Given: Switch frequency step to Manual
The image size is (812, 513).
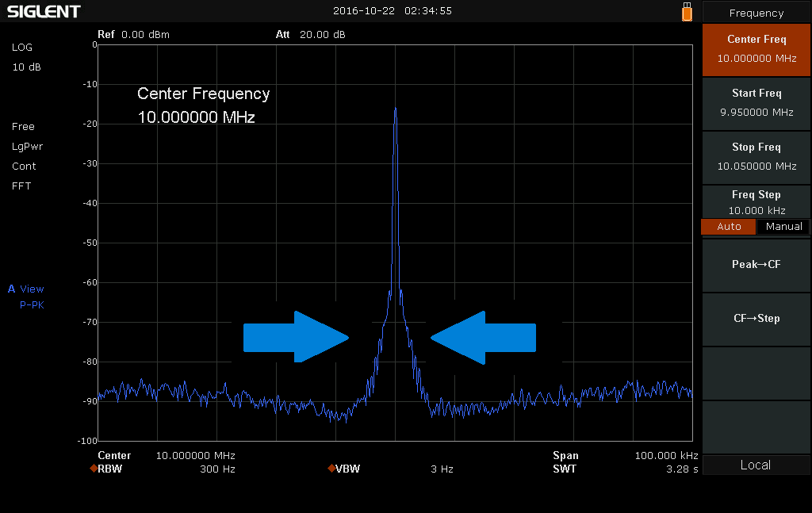Looking at the screenshot, I should coord(783,227).
